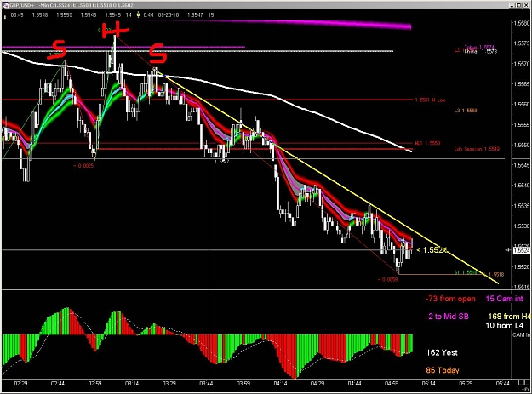
Task: Close the GBP/USD chart window
Action: click(525, 5)
